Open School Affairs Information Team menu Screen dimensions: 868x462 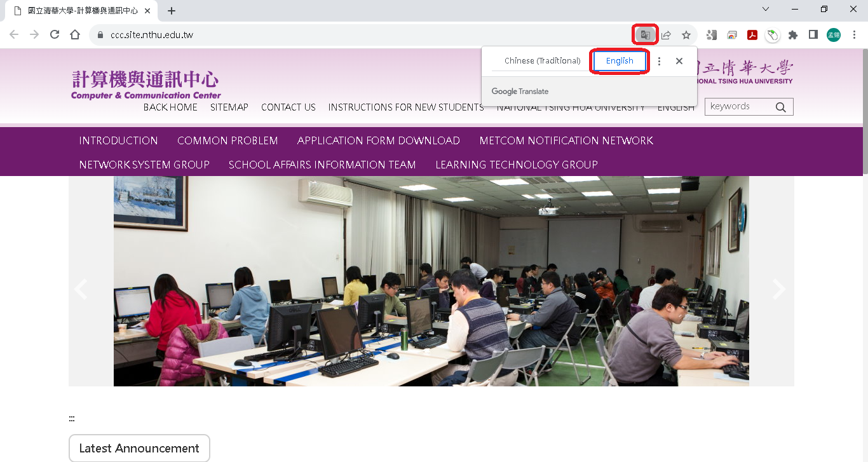click(322, 165)
